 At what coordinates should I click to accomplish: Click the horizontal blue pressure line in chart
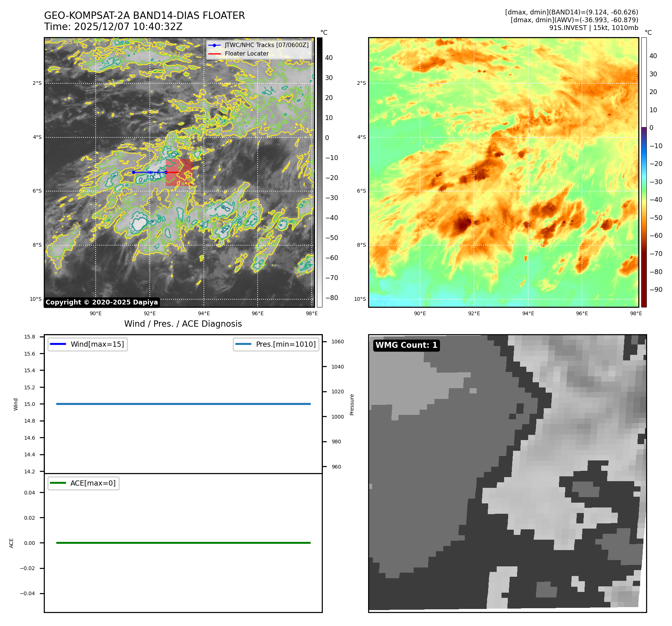click(183, 404)
